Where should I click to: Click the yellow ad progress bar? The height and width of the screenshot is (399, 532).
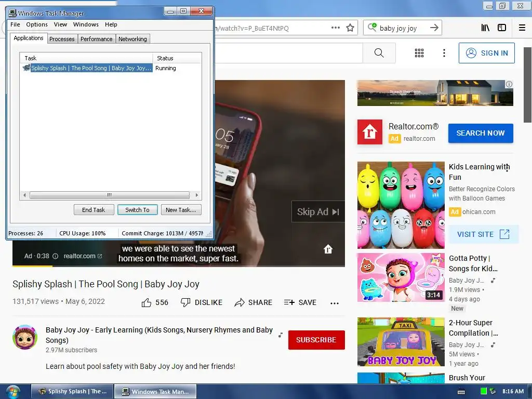33,266
